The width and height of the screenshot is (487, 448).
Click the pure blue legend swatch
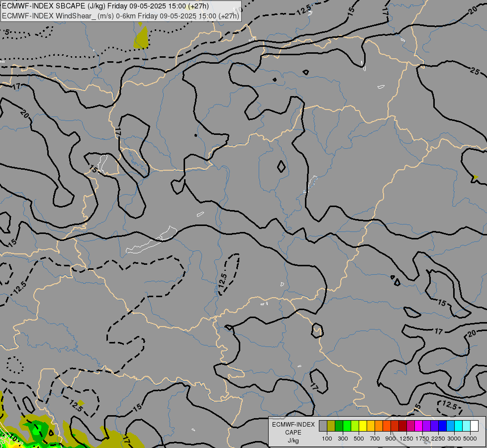tap(442, 426)
